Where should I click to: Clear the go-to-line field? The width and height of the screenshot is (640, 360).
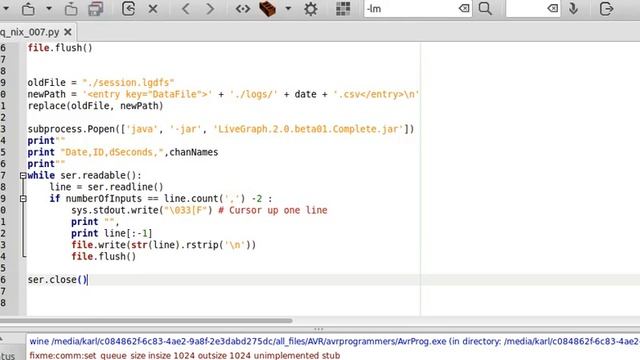(x=553, y=9)
